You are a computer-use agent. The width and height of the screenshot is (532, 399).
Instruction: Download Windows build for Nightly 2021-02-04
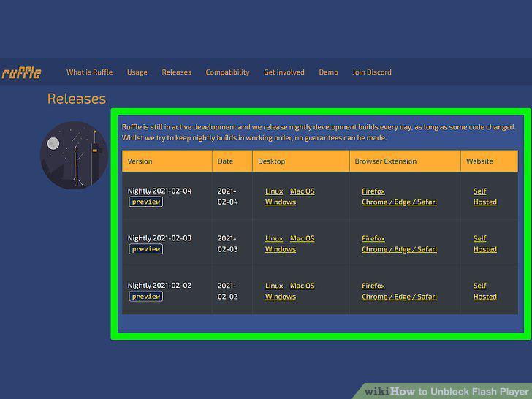point(281,202)
